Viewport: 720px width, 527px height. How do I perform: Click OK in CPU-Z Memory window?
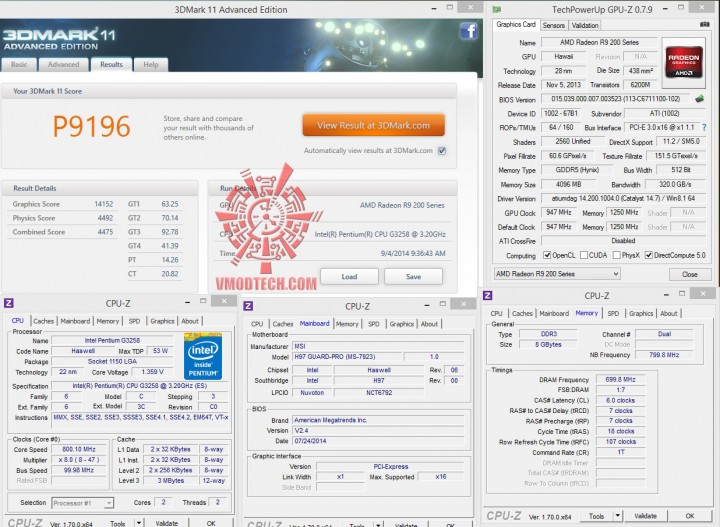point(690,516)
